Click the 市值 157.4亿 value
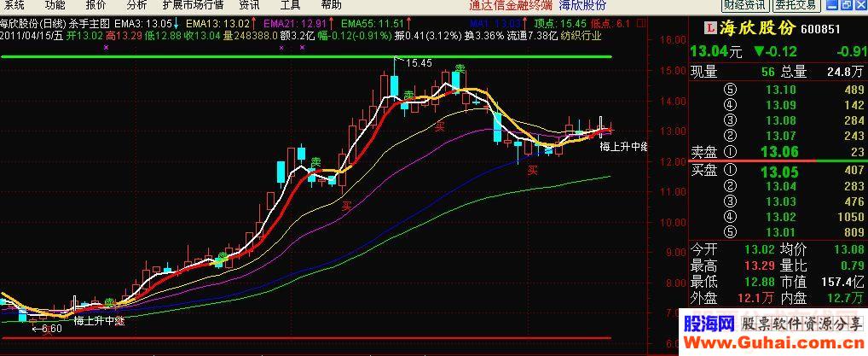Viewport: 868px width, 356px height. (x=842, y=283)
